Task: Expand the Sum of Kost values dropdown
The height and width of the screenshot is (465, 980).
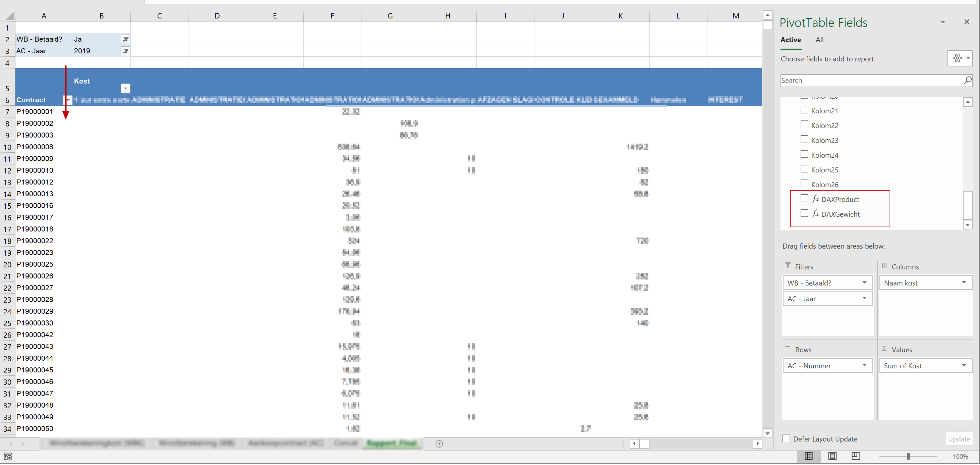Action: point(964,365)
